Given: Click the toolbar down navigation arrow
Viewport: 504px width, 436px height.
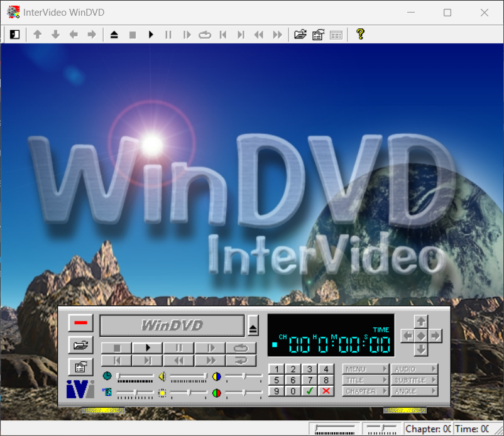Looking at the screenshot, I should click(55, 35).
